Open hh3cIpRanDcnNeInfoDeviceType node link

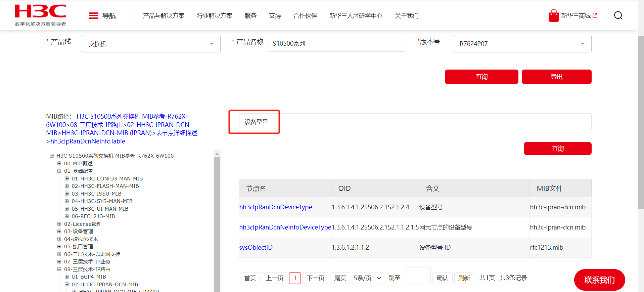pos(285,227)
